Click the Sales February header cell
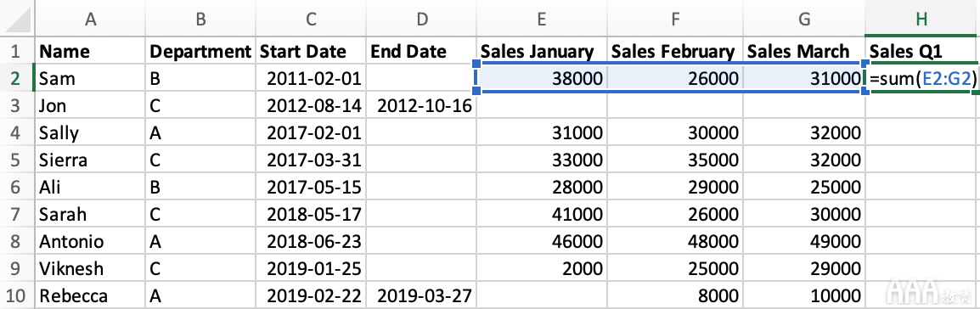 (675, 51)
